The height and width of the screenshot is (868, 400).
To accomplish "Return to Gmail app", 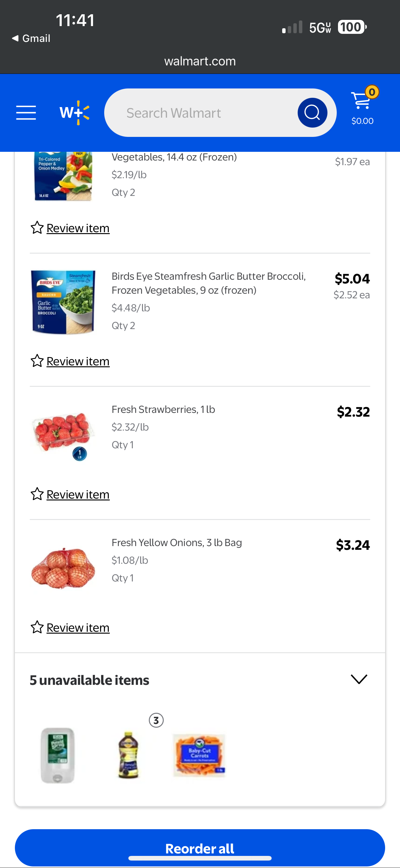I will [x=31, y=38].
